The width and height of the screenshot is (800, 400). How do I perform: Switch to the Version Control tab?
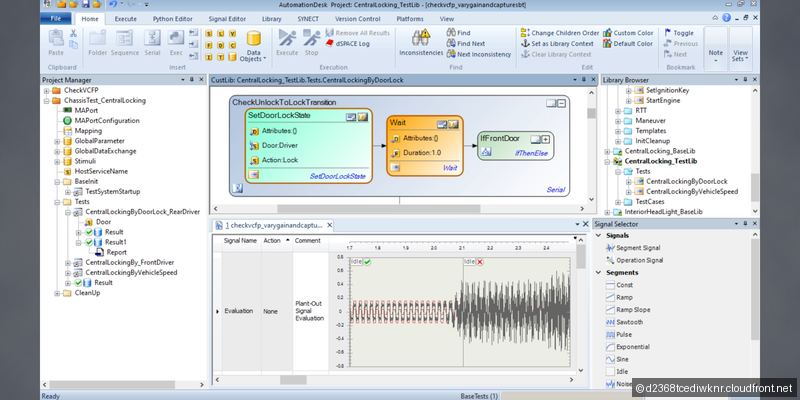click(358, 19)
